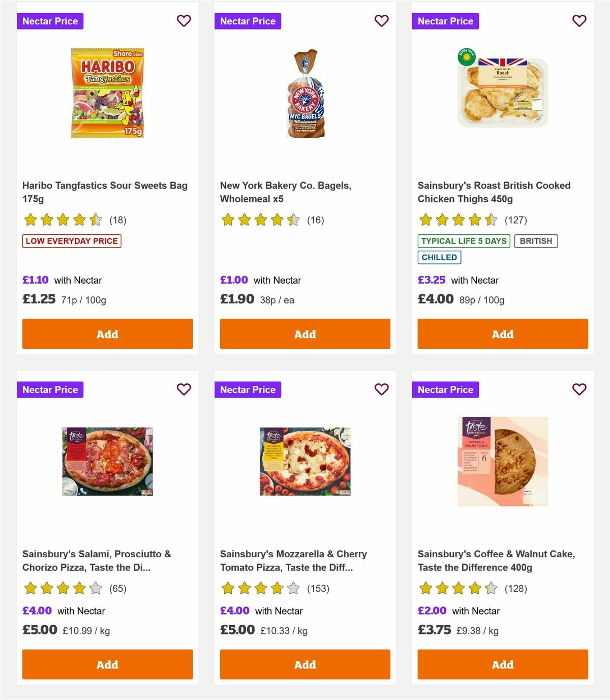Open the Sainsbury's Roast Chicken Thighs product page
The width and height of the screenshot is (610, 700).
(494, 192)
